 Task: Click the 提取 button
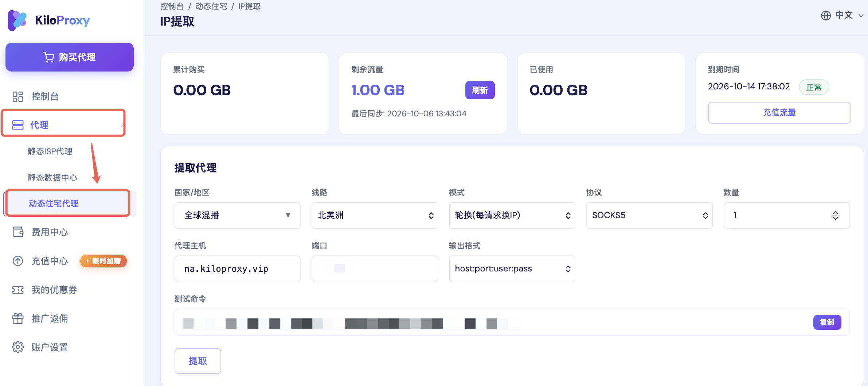pos(198,361)
